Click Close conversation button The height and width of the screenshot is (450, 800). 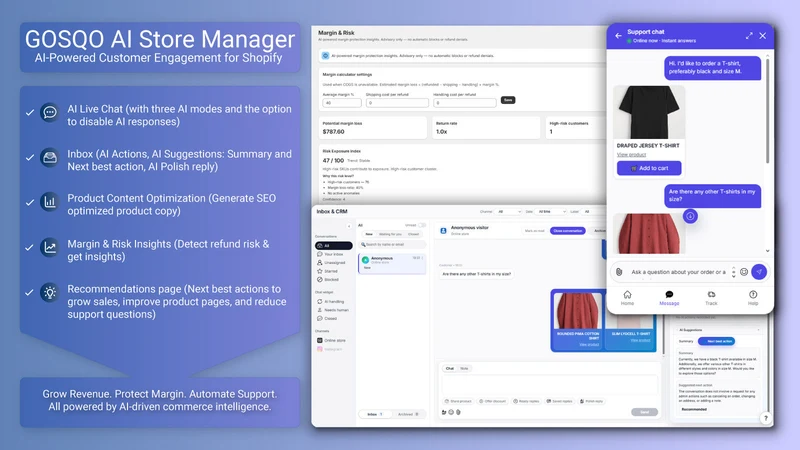click(x=568, y=231)
